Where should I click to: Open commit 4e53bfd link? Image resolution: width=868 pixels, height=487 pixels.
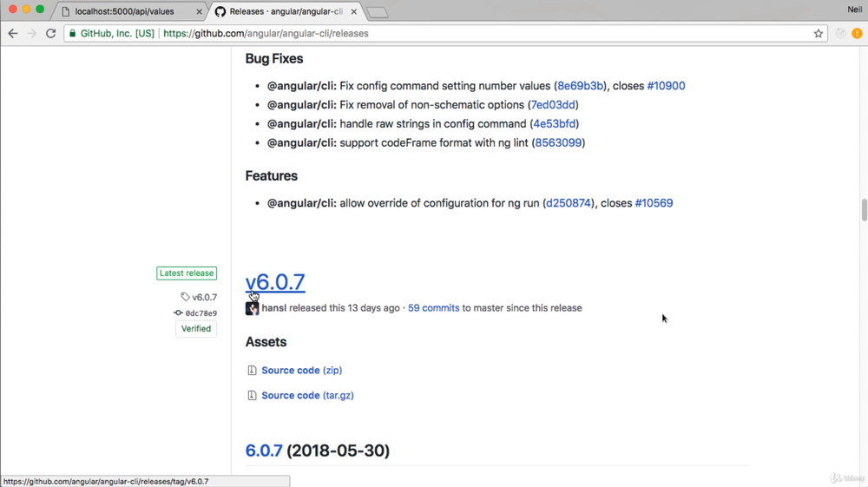(x=554, y=123)
